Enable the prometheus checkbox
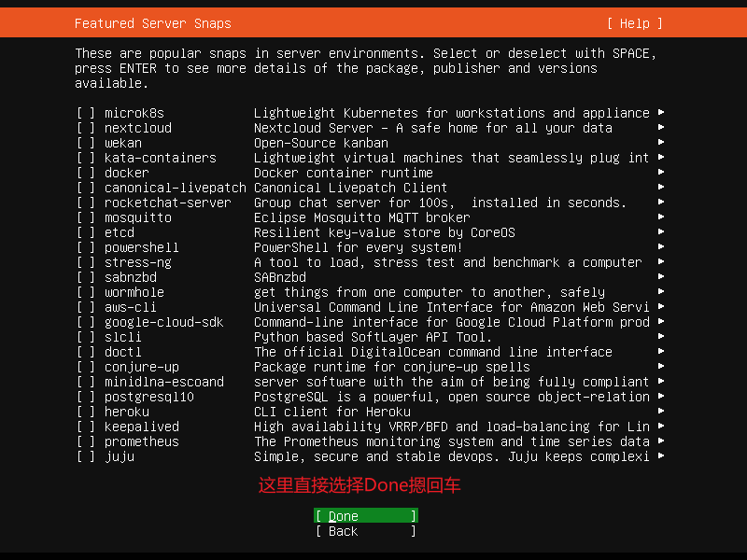Screen dimensions: 747x560 click(86, 441)
